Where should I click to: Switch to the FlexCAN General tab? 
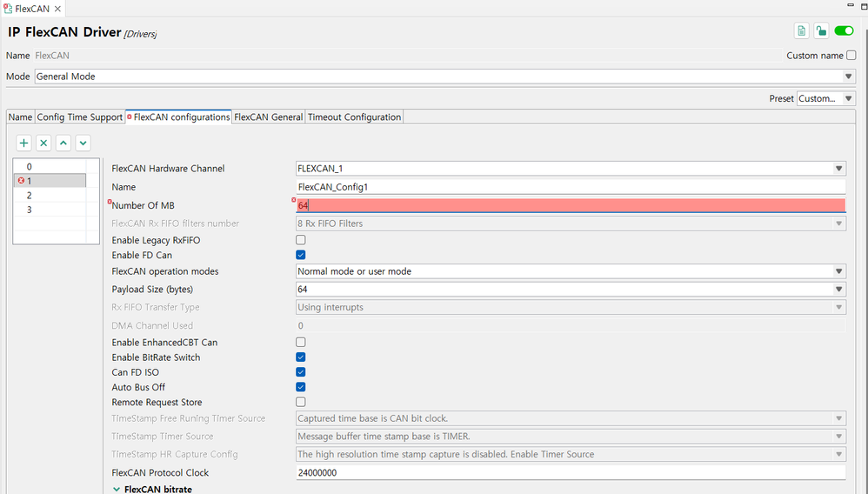coord(268,117)
